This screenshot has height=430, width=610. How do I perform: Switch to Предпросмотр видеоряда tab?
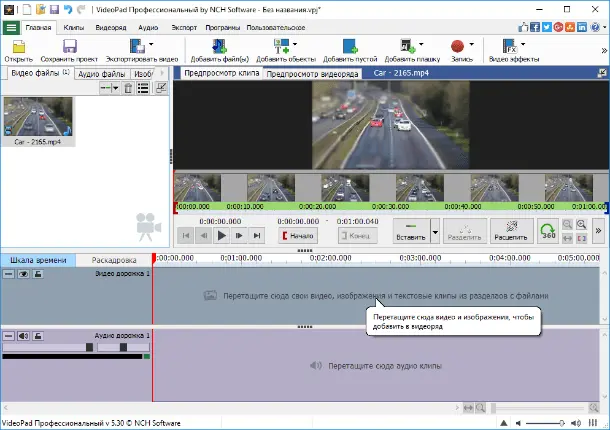(x=312, y=74)
